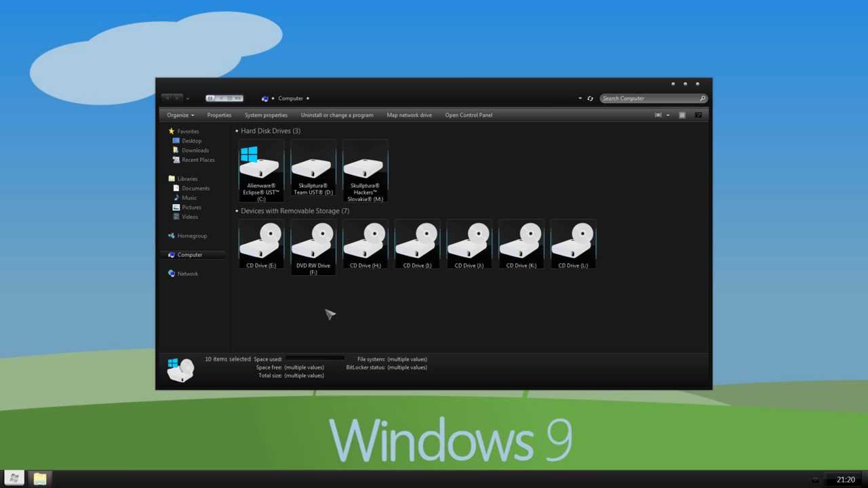Open the Organize dropdown menu
868x488 pixels.
[180, 115]
